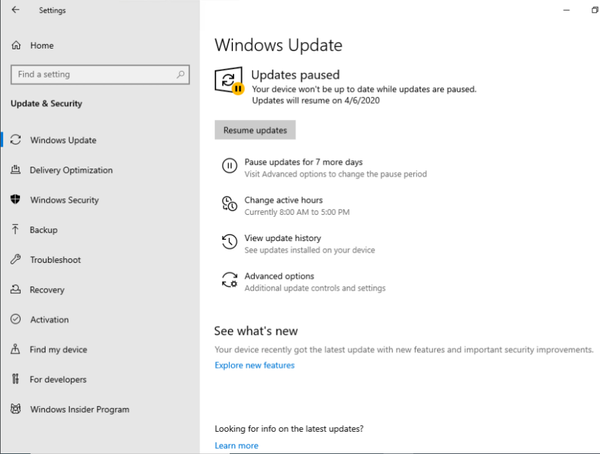This screenshot has width=600, height=454.
Task: Click the 'Updates will resume on 4/6/2020' text
Action: click(x=316, y=100)
